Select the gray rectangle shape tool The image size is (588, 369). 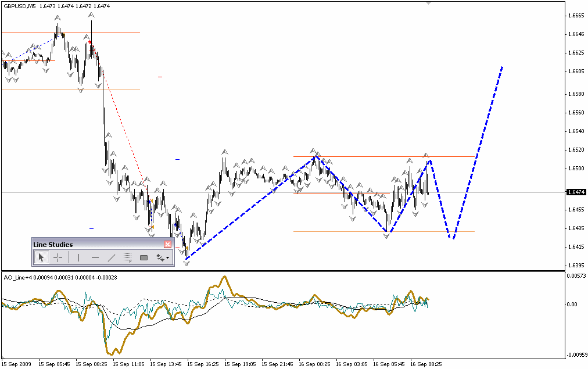(x=144, y=257)
